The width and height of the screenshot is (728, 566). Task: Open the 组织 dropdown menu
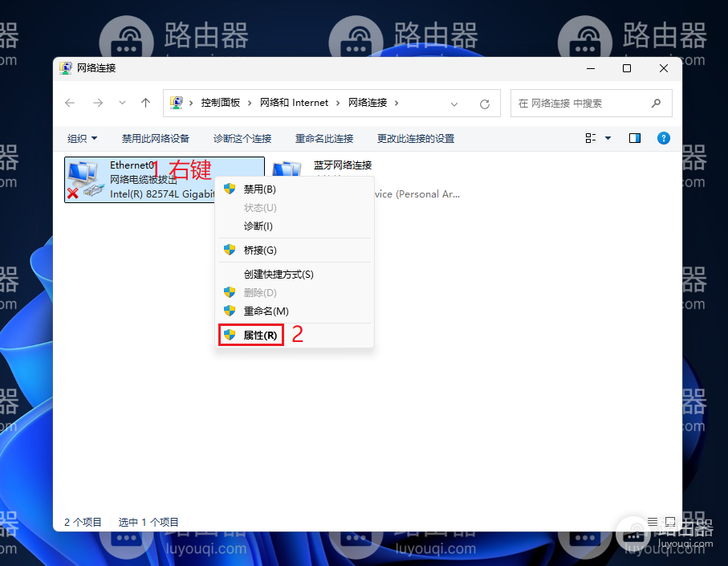click(x=82, y=138)
